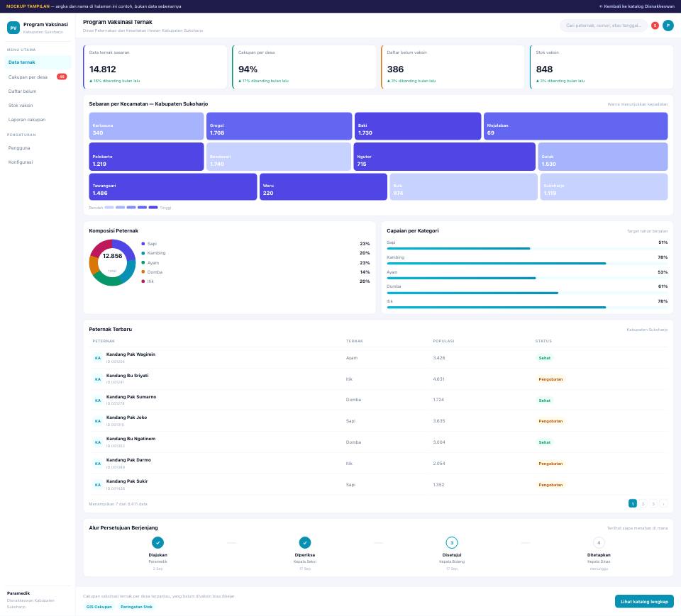Click the KA avatar for Kandang Pak Wagimin

click(x=98, y=358)
